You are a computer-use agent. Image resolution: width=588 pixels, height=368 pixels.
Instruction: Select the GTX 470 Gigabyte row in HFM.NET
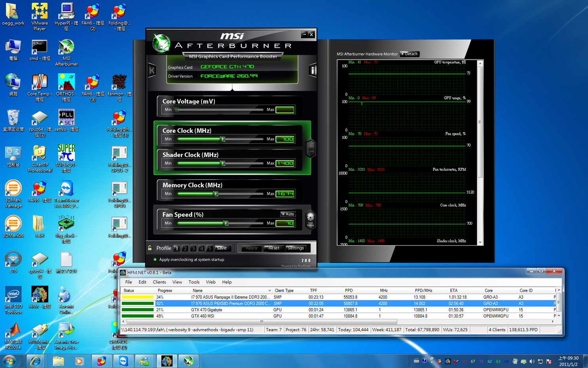pos(338,310)
